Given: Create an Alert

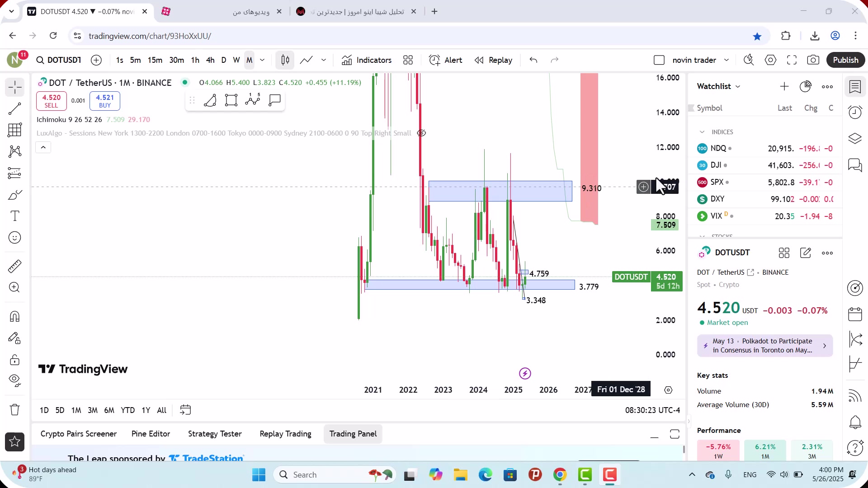Looking at the screenshot, I should point(446,60).
